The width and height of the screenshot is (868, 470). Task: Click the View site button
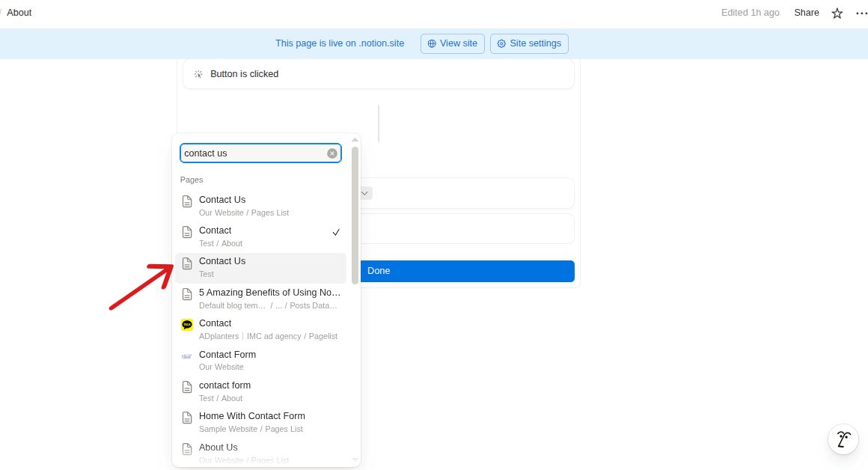point(452,43)
